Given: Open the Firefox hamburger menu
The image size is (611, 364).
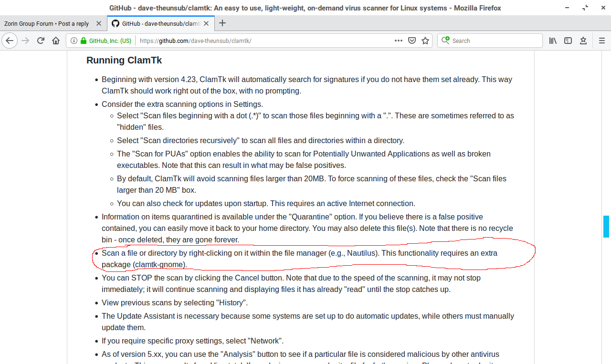Looking at the screenshot, I should pos(601,41).
